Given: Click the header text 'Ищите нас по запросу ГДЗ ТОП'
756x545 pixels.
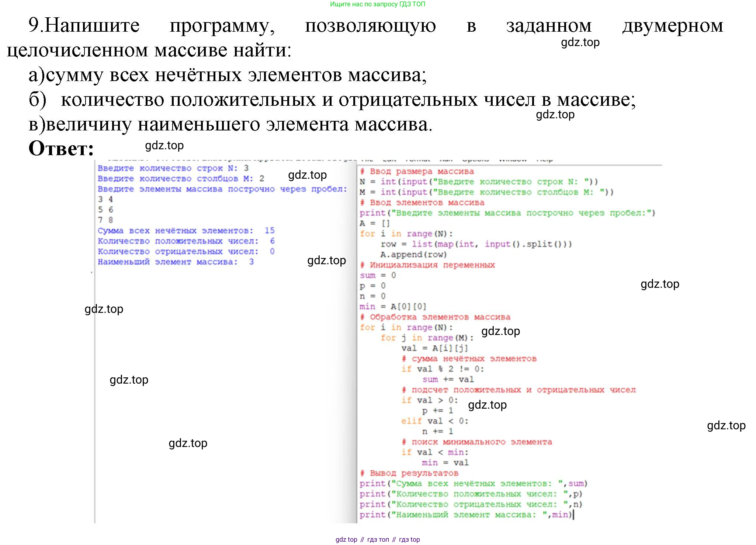Looking at the screenshot, I should coord(378,4).
